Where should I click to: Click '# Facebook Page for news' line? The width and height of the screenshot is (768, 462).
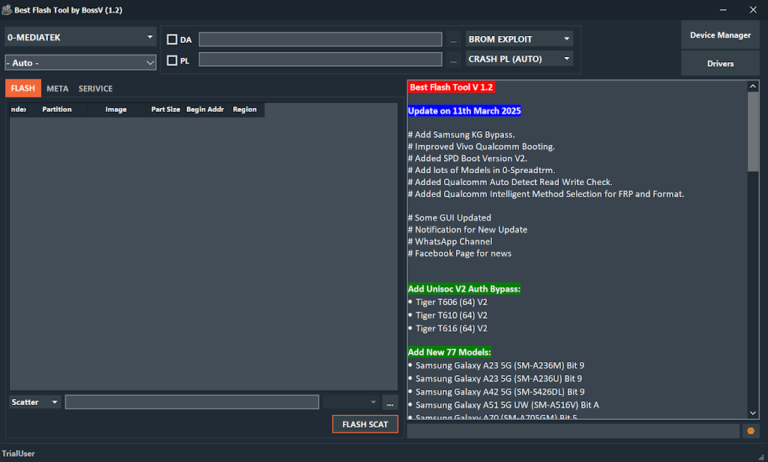coord(459,253)
